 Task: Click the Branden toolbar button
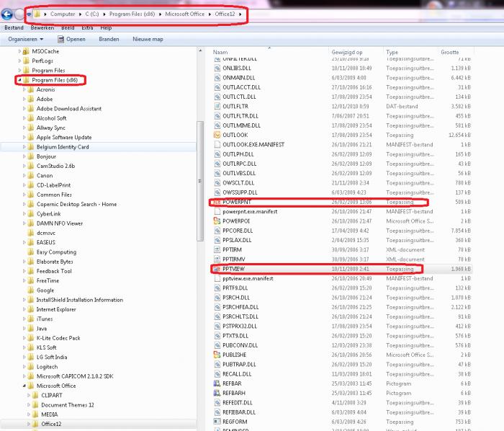(x=109, y=39)
